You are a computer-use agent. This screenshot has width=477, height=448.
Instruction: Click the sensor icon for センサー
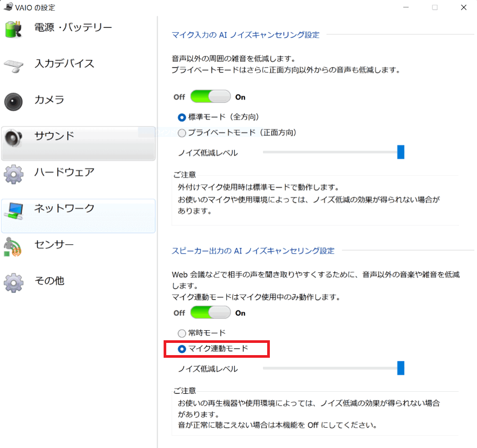click(x=12, y=247)
